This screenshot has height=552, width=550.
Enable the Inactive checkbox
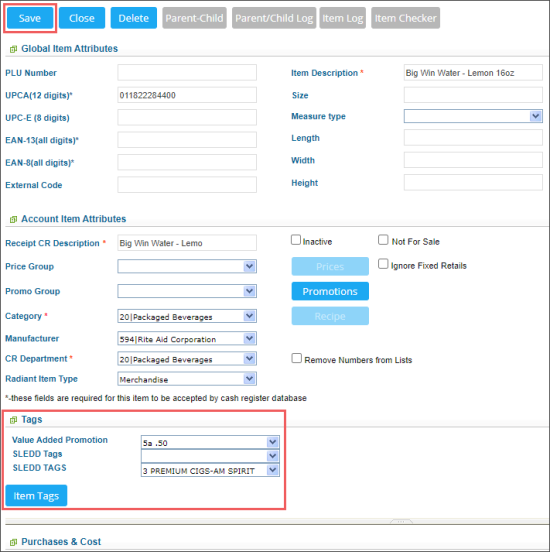(x=296, y=240)
